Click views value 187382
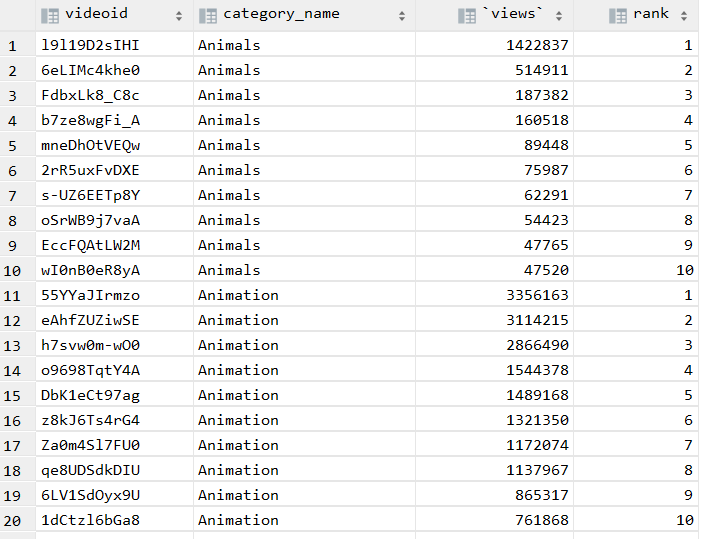Viewport: 704px width, 539px height. (x=542, y=95)
